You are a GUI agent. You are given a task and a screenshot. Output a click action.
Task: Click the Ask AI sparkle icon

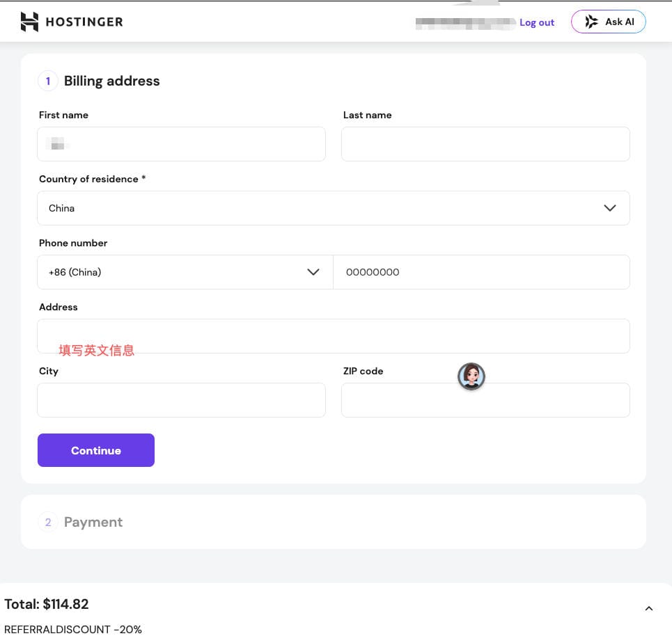(591, 22)
